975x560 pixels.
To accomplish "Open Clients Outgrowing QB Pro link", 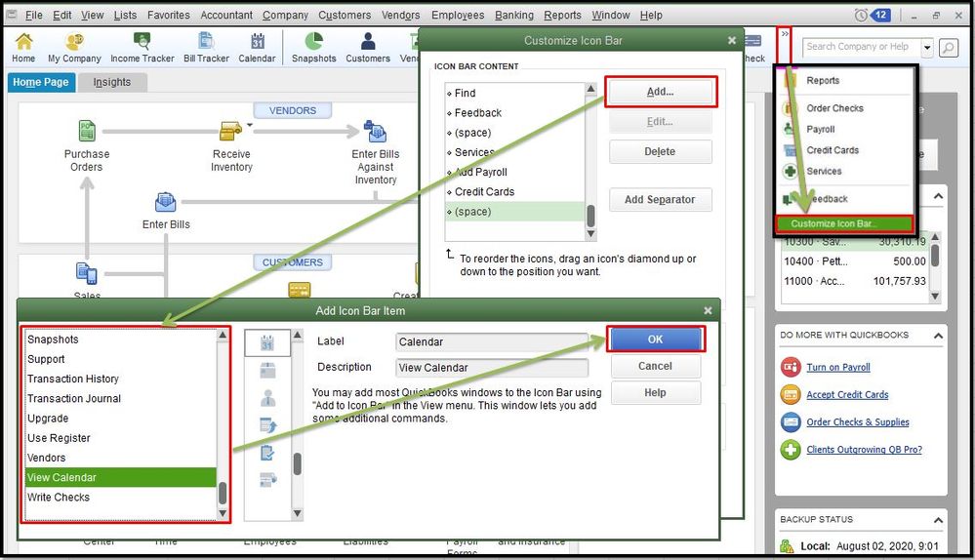I will [x=865, y=450].
